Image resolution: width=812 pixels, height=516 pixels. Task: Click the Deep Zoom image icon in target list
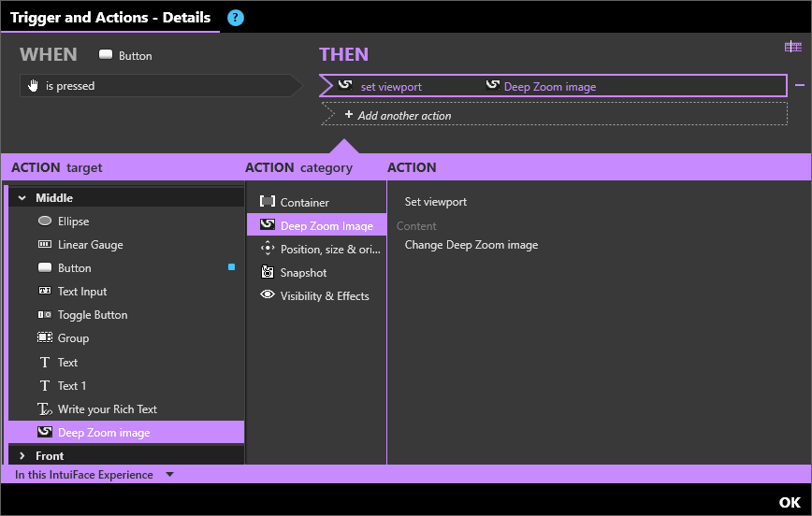pos(45,432)
